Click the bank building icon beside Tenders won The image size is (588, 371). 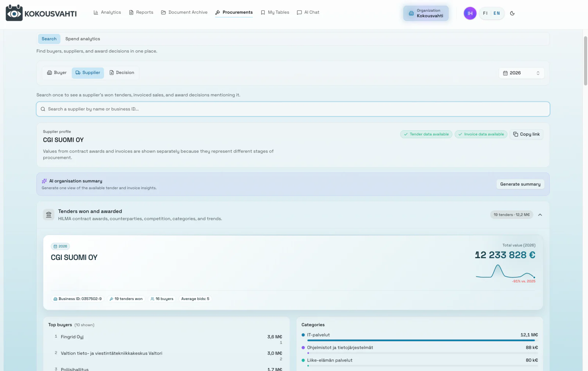tap(49, 215)
